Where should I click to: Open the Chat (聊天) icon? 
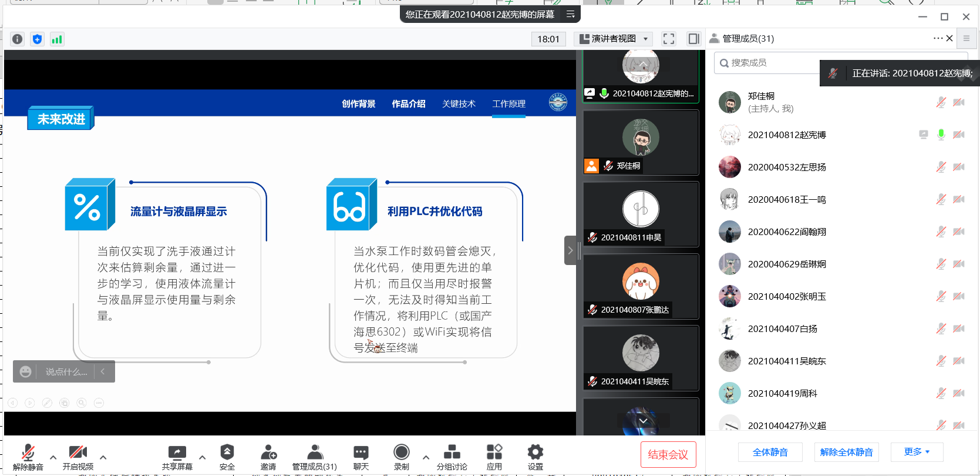361,457
